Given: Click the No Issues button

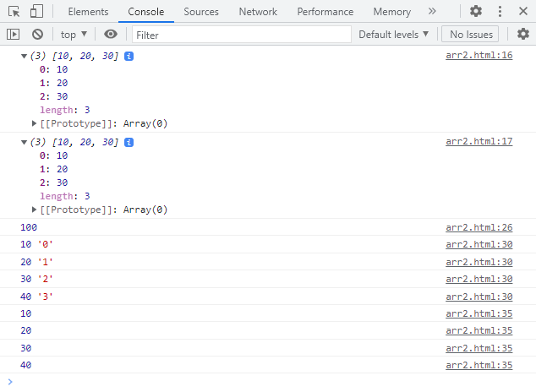Looking at the screenshot, I should [470, 35].
